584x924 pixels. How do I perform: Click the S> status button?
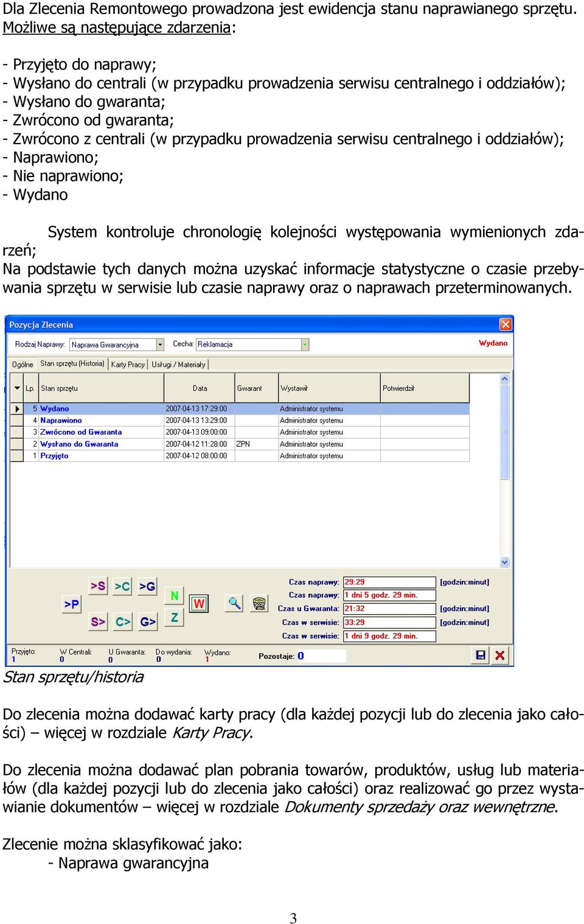(97, 621)
